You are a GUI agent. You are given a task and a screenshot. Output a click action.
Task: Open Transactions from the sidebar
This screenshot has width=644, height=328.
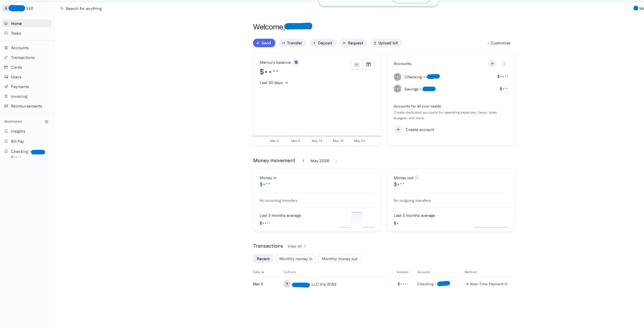point(27,58)
